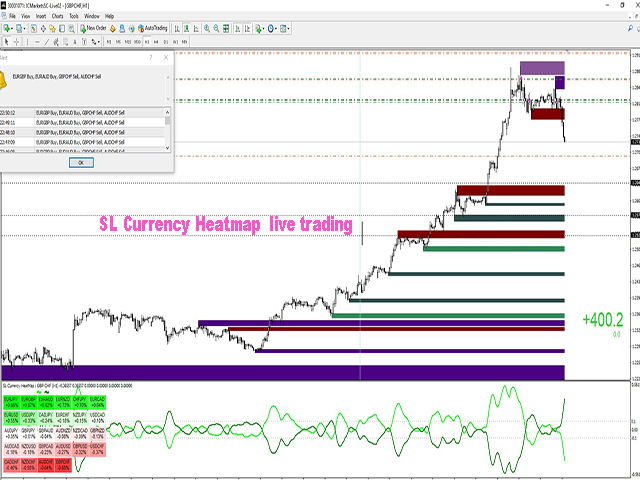This screenshot has width=640, height=480.
Task: Toggle chart auto scroll icon
Action: [x=238, y=29]
